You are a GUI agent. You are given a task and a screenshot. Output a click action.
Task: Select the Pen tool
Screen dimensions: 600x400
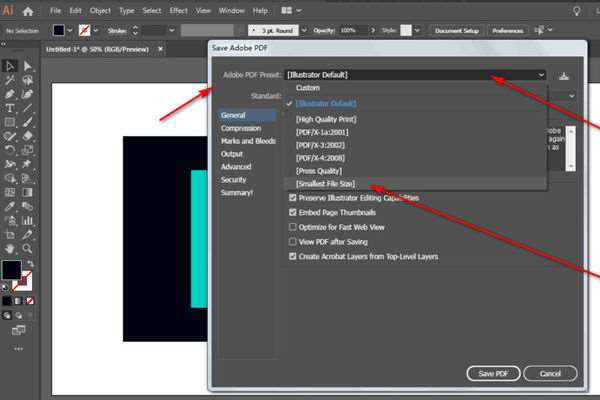(10, 94)
